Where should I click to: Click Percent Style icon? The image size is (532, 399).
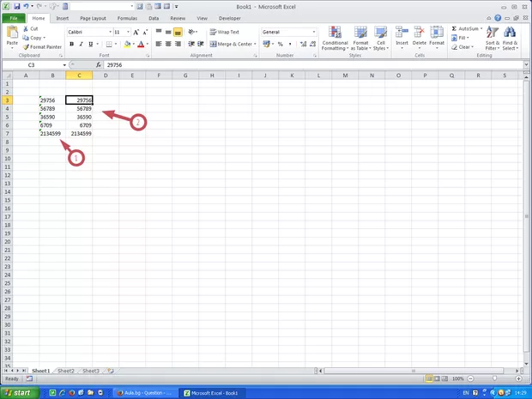coord(281,44)
